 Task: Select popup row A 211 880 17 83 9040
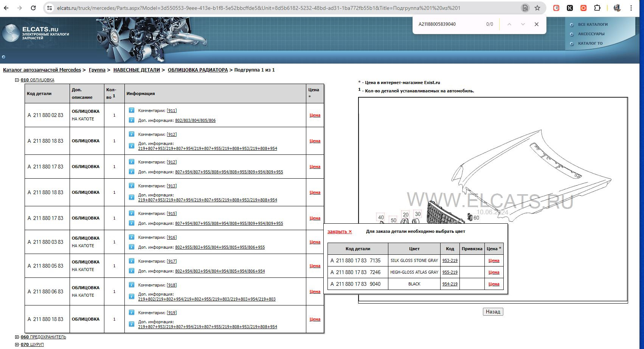click(x=355, y=284)
